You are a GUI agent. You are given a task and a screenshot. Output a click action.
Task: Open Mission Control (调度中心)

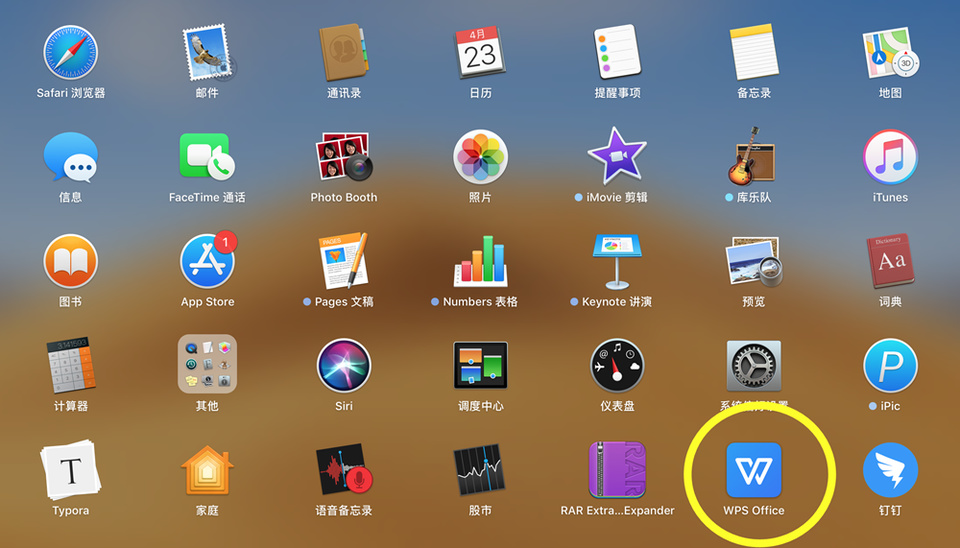pos(481,366)
